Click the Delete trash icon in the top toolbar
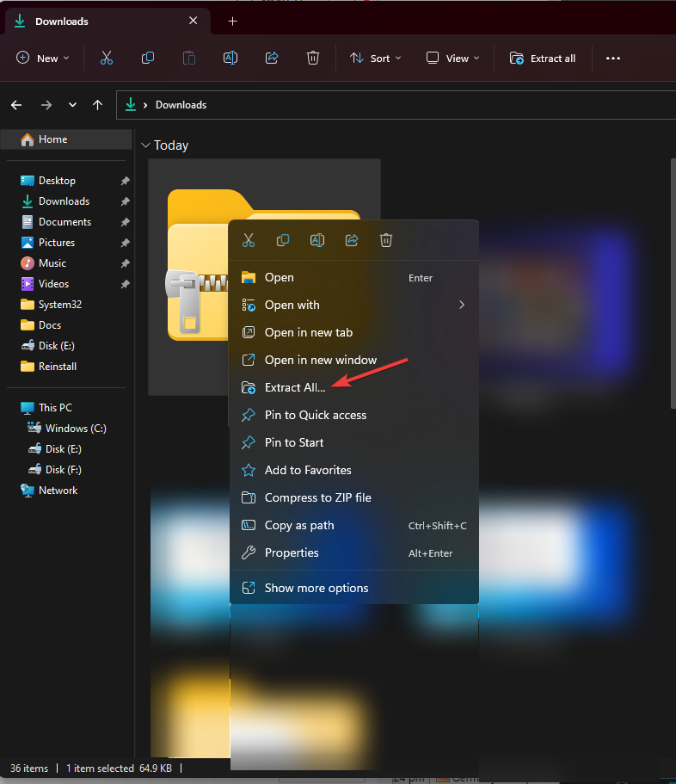676x784 pixels. pos(313,58)
